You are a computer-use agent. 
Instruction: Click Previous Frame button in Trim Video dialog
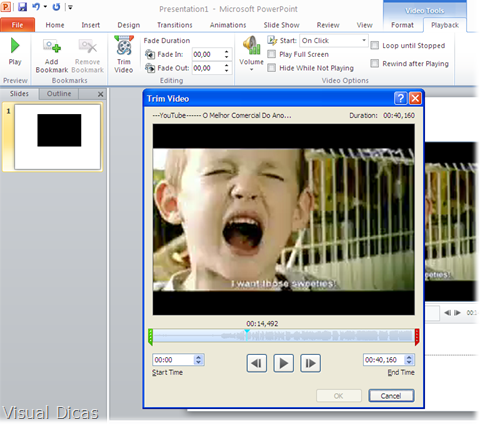(257, 363)
